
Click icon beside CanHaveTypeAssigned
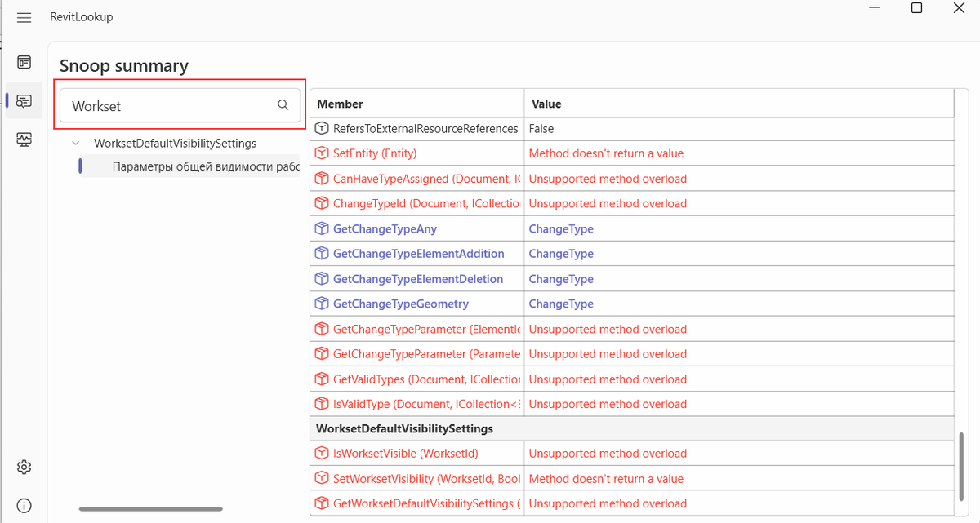[322, 179]
